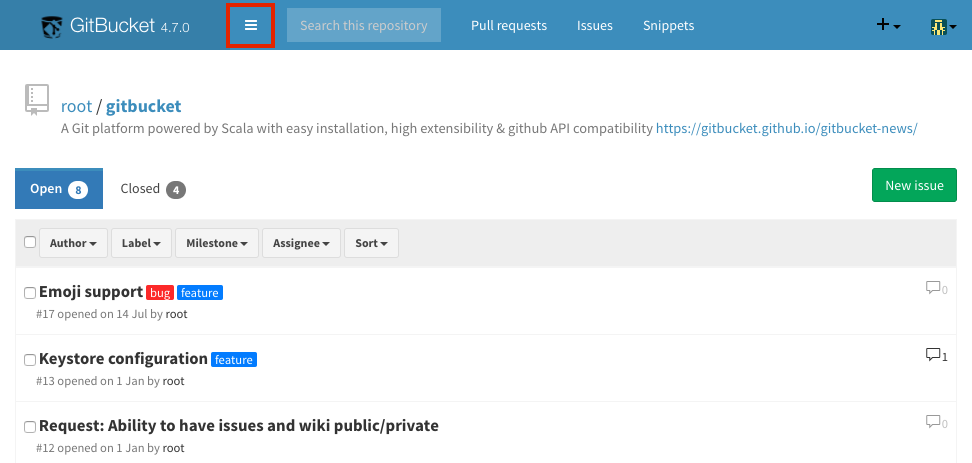Viewport: 972px width, 463px height.
Task: Check the Keystore configuration issue checkbox
Action: tap(30, 359)
